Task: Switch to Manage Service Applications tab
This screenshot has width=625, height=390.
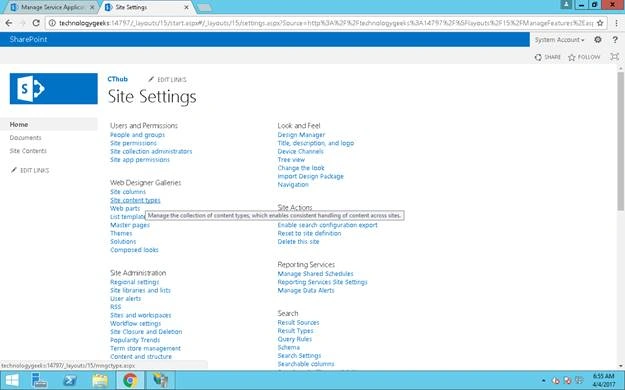Action: point(51,7)
